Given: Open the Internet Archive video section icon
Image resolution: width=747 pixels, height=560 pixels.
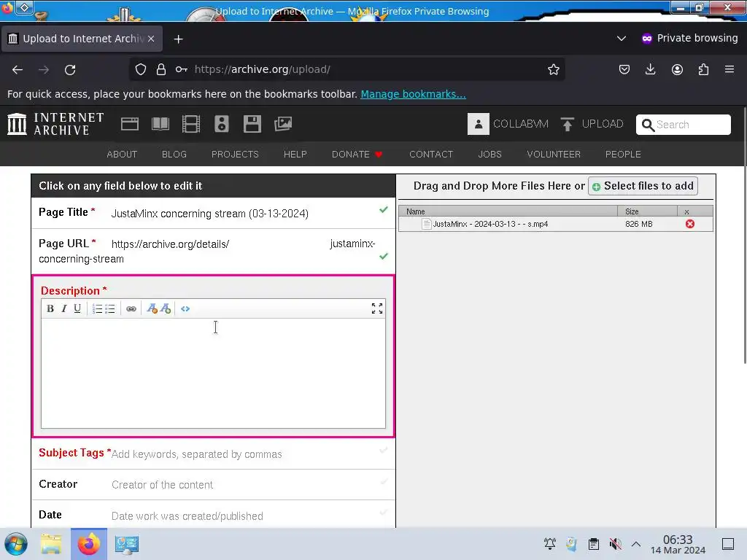Looking at the screenshot, I should coord(191,124).
